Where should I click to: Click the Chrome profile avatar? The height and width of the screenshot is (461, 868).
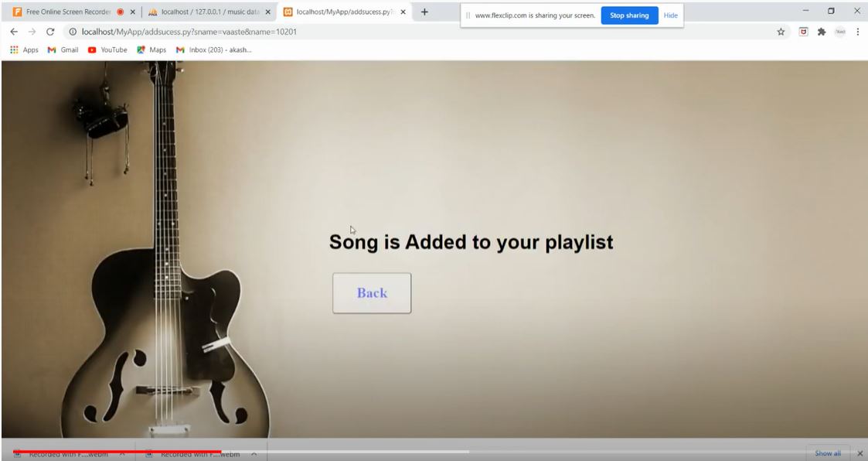pyautogui.click(x=839, y=32)
